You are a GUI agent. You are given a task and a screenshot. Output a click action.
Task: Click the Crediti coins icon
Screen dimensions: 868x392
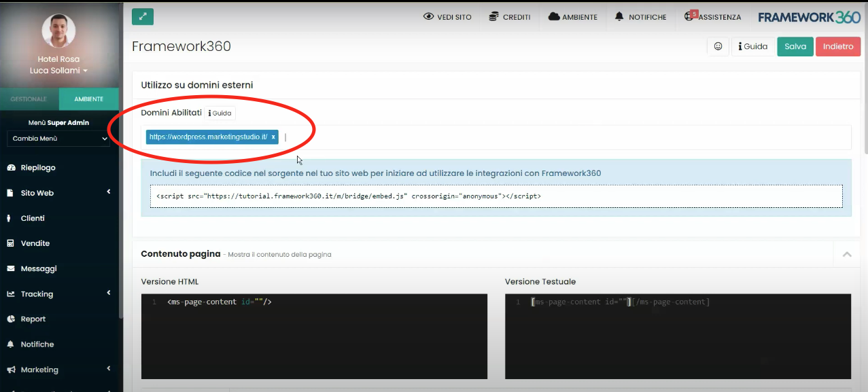tap(491, 17)
